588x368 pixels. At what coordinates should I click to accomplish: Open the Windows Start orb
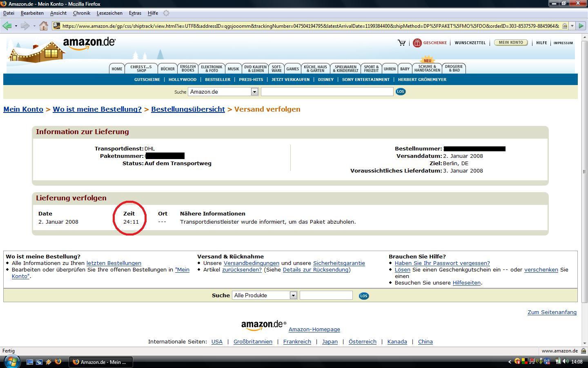point(11,361)
